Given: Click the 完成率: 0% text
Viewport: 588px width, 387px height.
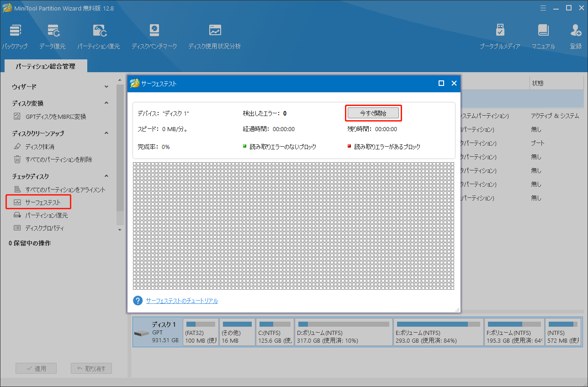Looking at the screenshot, I should pyautogui.click(x=154, y=147).
